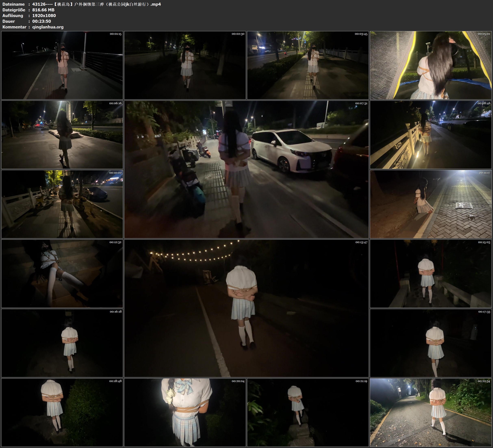Image resolution: width=493 pixels, height=448 pixels.
Task: Open the frame marked 00:02:30
Action: coord(185,65)
